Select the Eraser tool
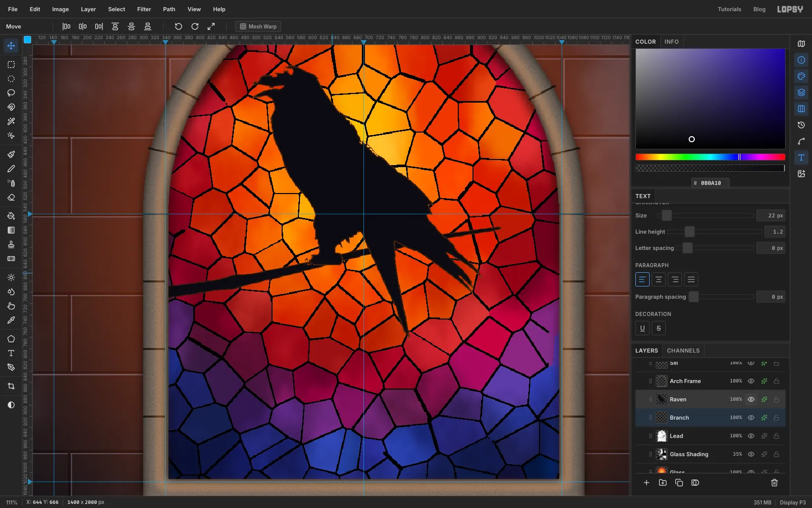This screenshot has width=812, height=508. tap(11, 197)
